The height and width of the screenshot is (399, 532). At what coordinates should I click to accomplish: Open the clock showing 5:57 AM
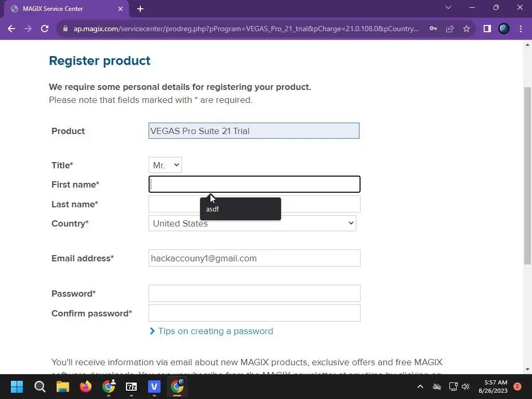[493, 387]
